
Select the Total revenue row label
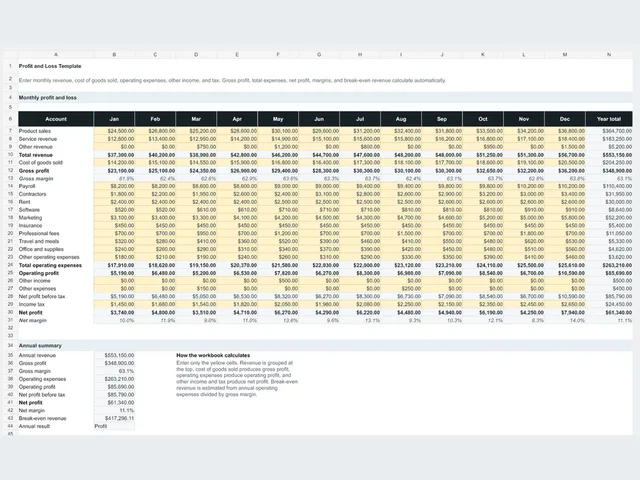[36, 155]
